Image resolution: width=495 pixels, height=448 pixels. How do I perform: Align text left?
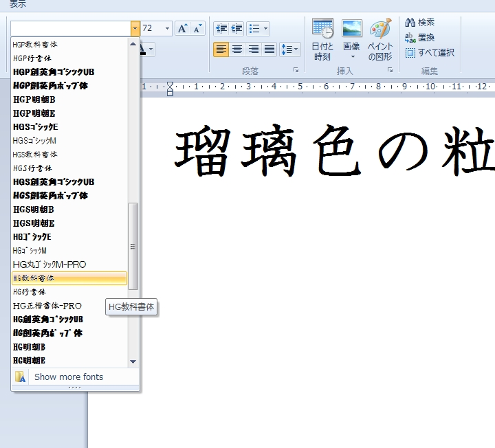tap(221, 49)
